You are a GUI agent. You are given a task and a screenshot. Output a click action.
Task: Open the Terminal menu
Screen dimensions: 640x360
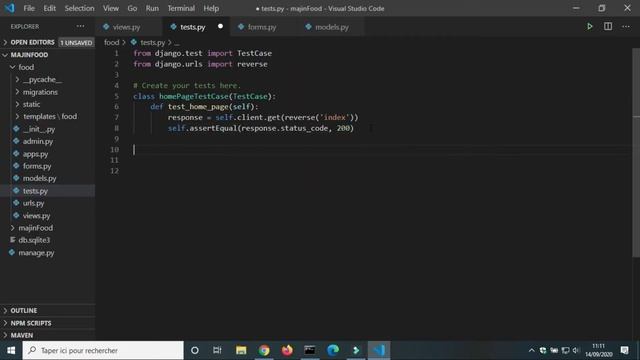pos(181,8)
